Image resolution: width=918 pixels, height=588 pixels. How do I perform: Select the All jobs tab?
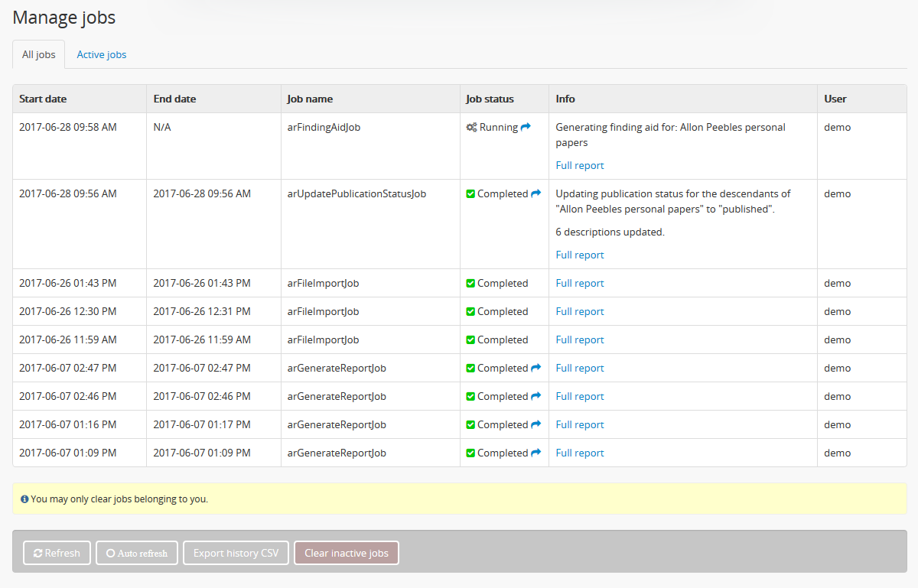pyautogui.click(x=38, y=55)
